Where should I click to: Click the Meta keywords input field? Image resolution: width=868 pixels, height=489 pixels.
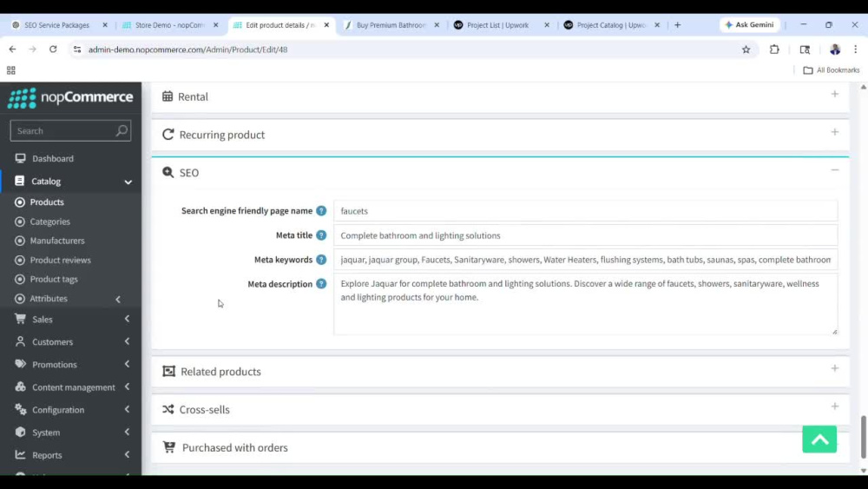click(585, 260)
